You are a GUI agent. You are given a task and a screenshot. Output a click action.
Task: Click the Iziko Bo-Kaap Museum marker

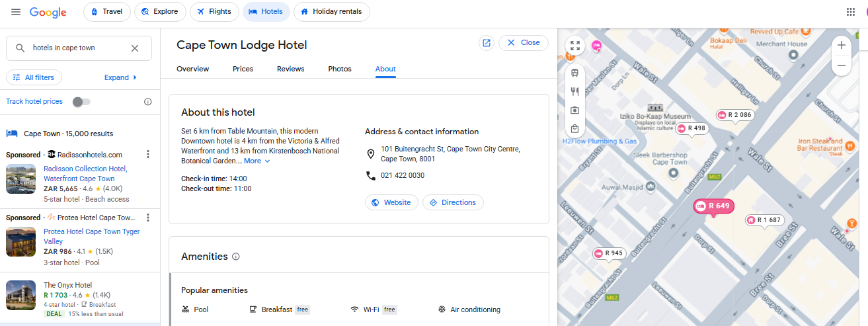pyautogui.click(x=655, y=108)
